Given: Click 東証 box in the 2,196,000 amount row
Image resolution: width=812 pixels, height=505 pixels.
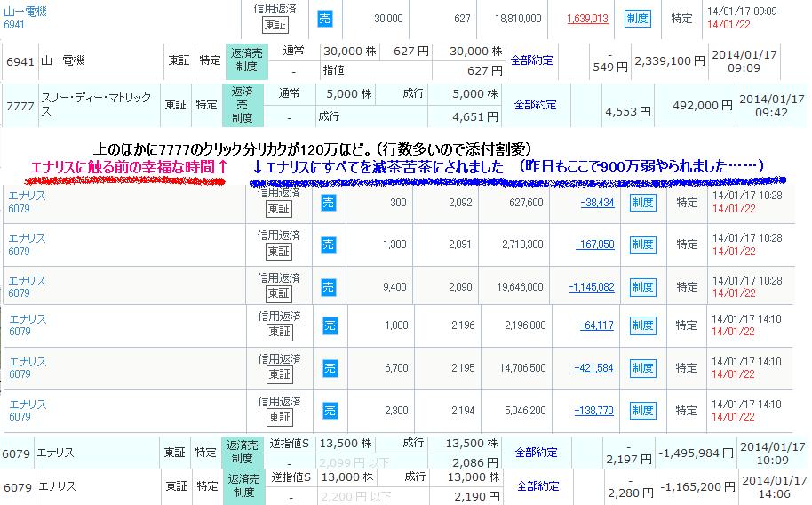Looking at the screenshot, I should click(280, 332).
